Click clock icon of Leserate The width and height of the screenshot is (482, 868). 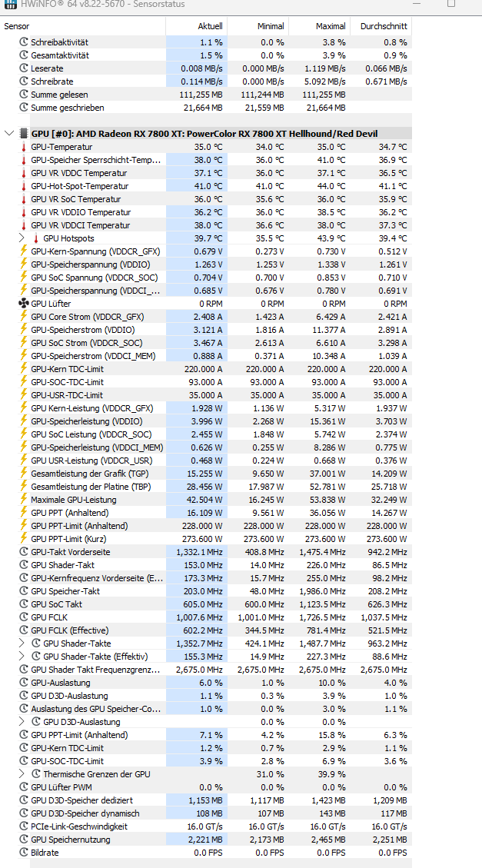click(x=24, y=68)
